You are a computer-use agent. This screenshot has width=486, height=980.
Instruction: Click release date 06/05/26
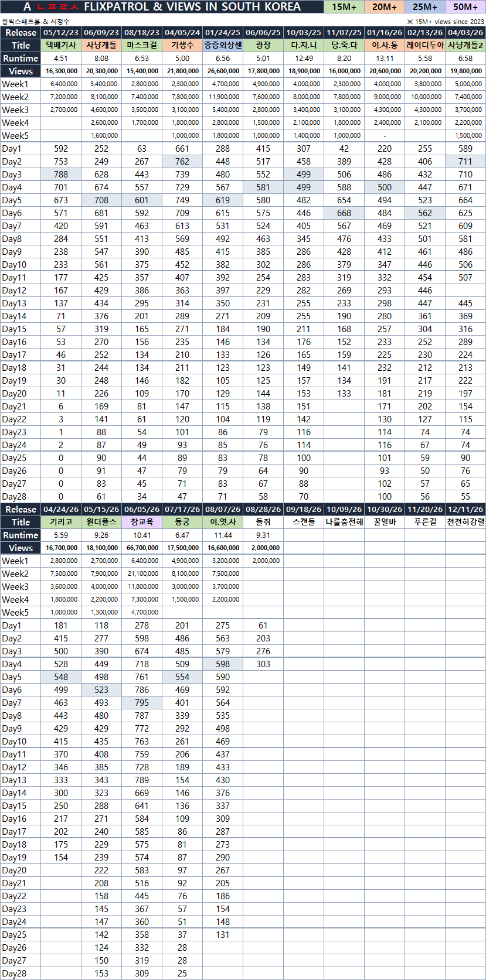(142, 509)
